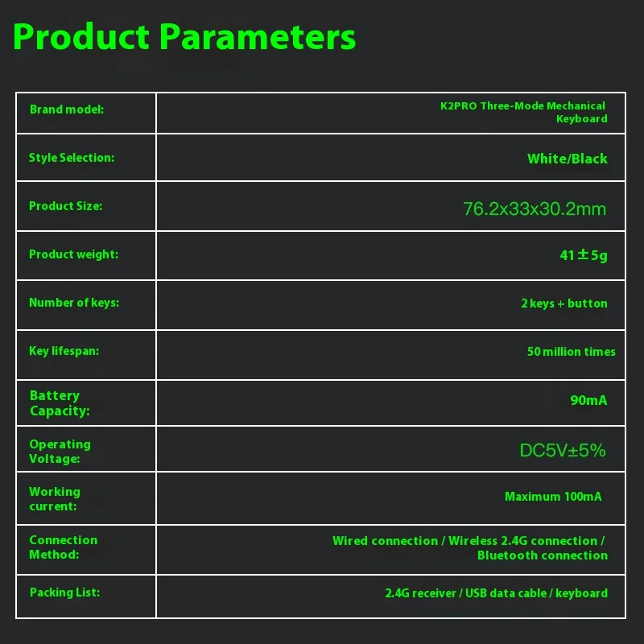
Task: Select the DC5V±5% voltage value
Action: point(563,451)
